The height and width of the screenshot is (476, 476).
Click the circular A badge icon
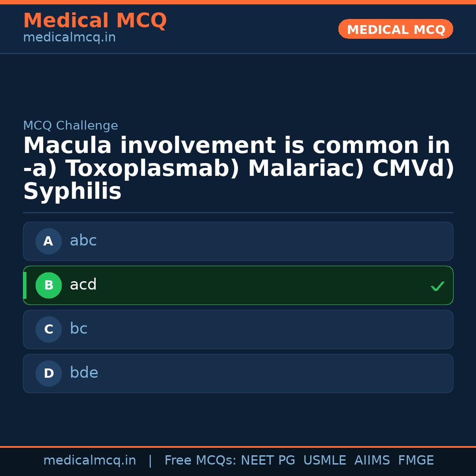coord(48,241)
